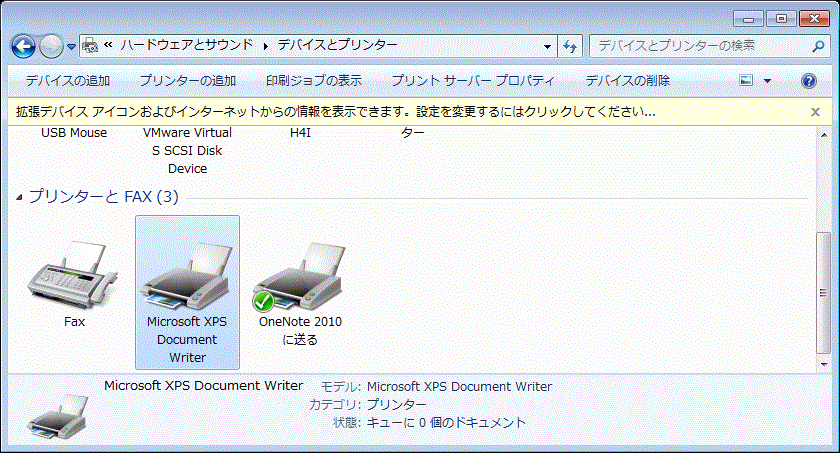Select VMware Virtual S SCSI Disk Device

[x=188, y=150]
